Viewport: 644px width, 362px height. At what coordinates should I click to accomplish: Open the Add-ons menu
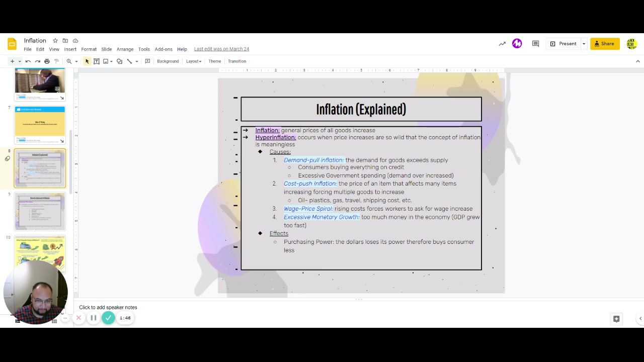[164, 49]
